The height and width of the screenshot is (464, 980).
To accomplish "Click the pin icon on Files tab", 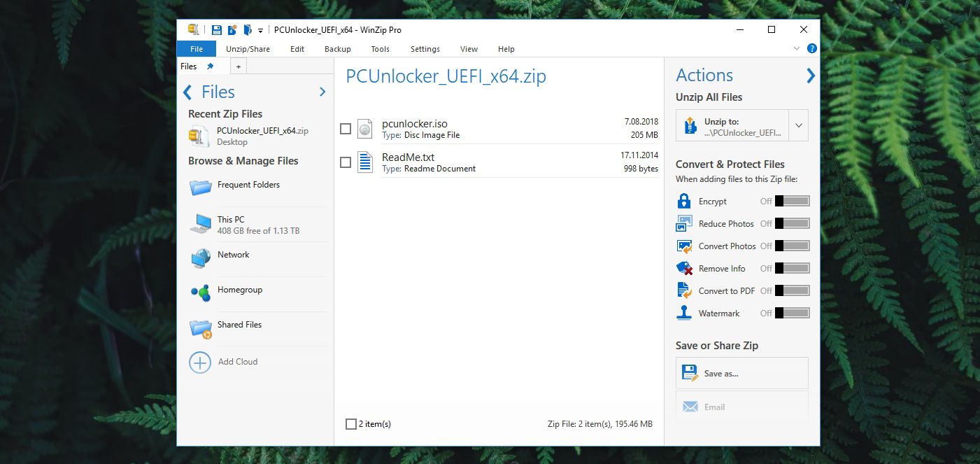I will pyautogui.click(x=210, y=66).
